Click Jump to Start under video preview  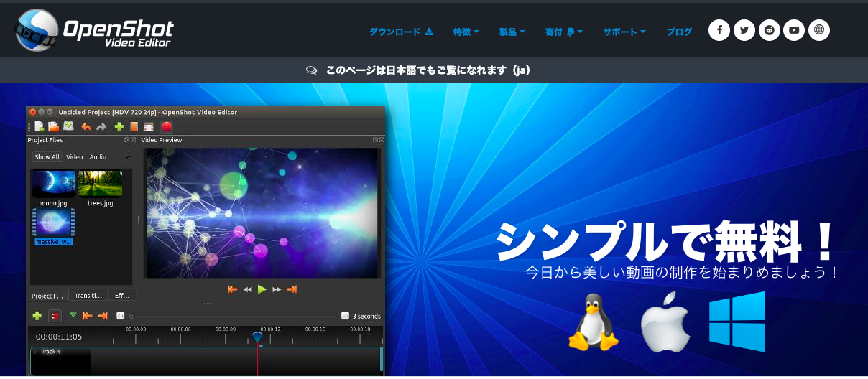232,289
